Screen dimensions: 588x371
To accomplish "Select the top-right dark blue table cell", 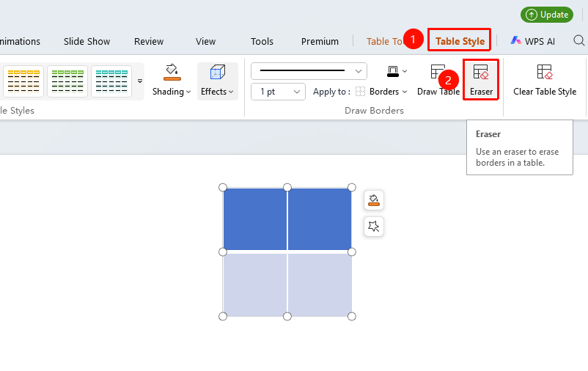I will (320, 219).
